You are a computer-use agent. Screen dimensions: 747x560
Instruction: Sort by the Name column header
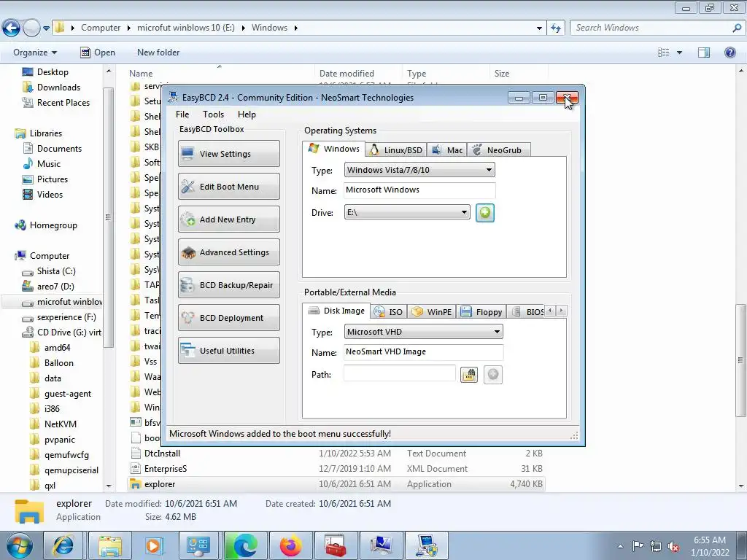point(141,74)
